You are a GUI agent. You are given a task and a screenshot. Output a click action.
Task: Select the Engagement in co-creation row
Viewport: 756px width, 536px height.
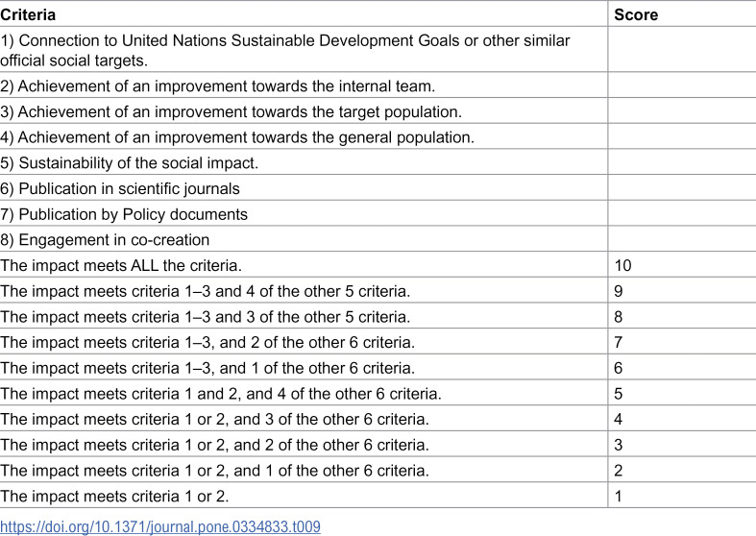click(378, 239)
